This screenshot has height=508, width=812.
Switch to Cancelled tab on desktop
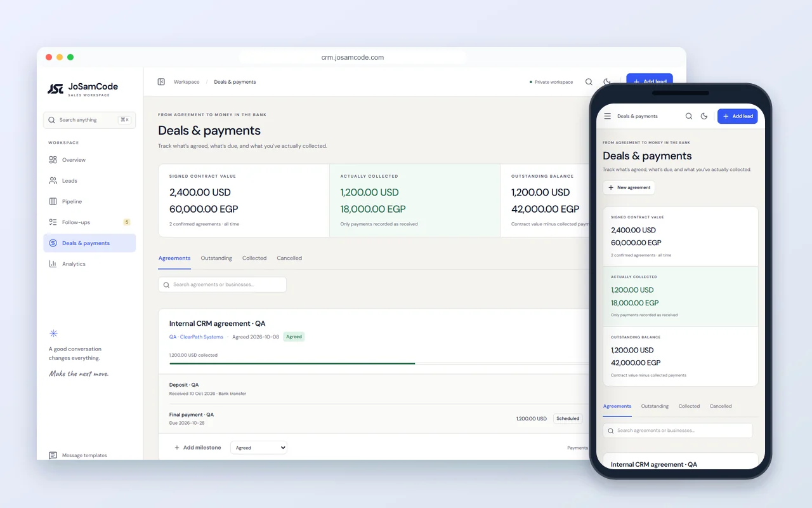289,258
